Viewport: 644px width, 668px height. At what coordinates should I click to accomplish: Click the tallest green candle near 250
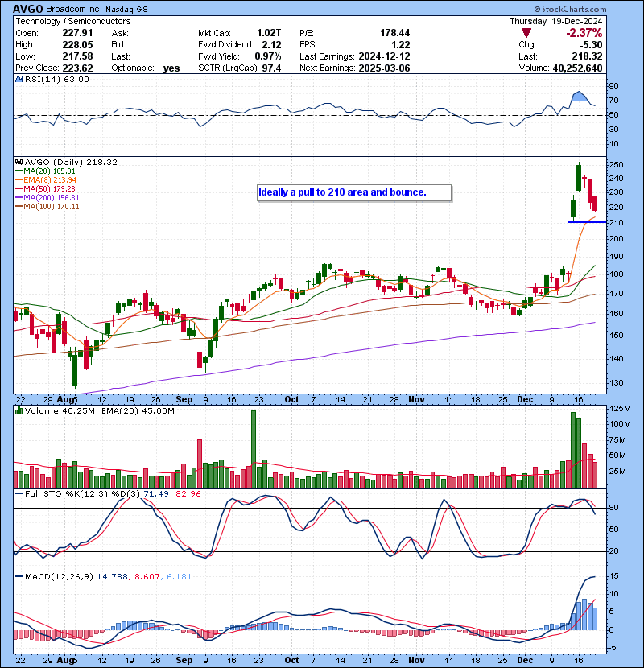point(579,177)
